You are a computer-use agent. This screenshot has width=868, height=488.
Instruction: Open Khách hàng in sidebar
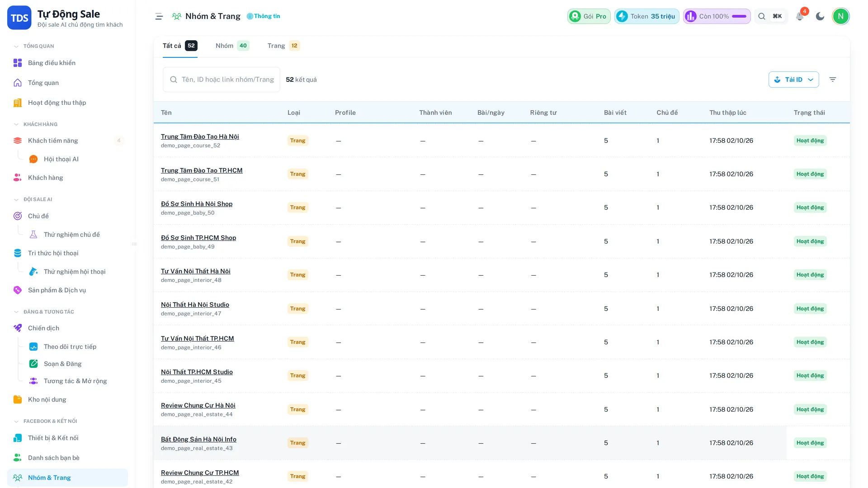tap(68, 178)
